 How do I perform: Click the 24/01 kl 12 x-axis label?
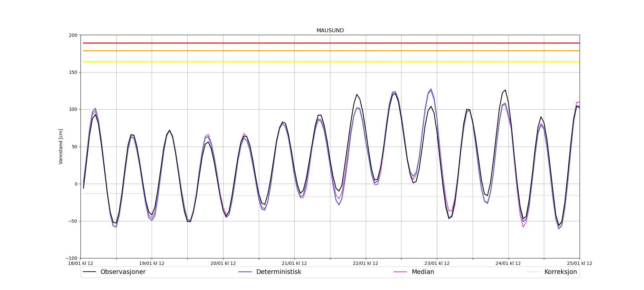508,264
